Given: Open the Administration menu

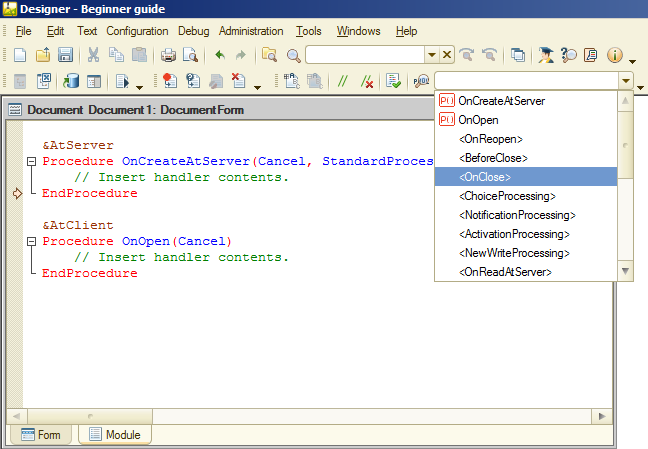Looking at the screenshot, I should [x=251, y=31].
